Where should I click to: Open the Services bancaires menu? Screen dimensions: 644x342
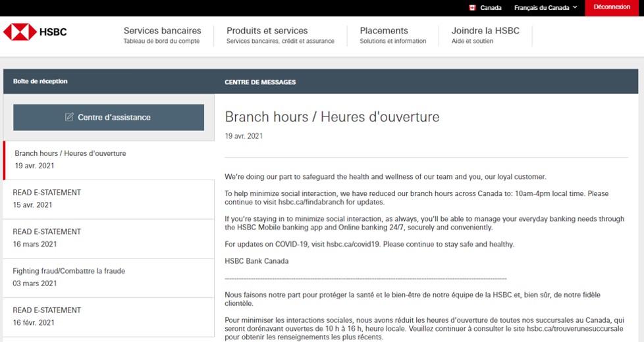162,36
